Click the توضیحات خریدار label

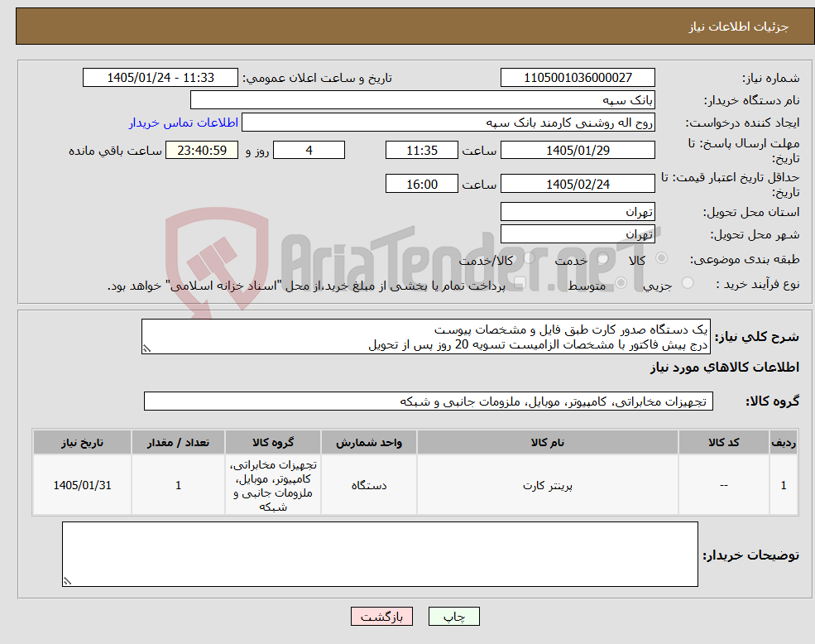coord(751,555)
